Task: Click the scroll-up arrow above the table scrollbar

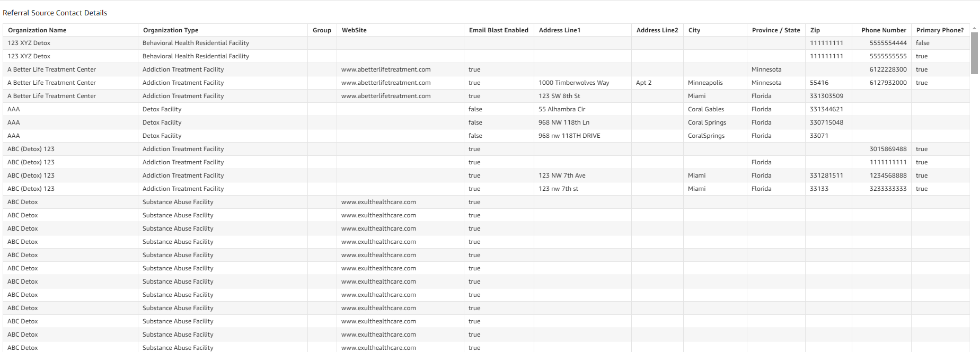Action: pos(974,28)
